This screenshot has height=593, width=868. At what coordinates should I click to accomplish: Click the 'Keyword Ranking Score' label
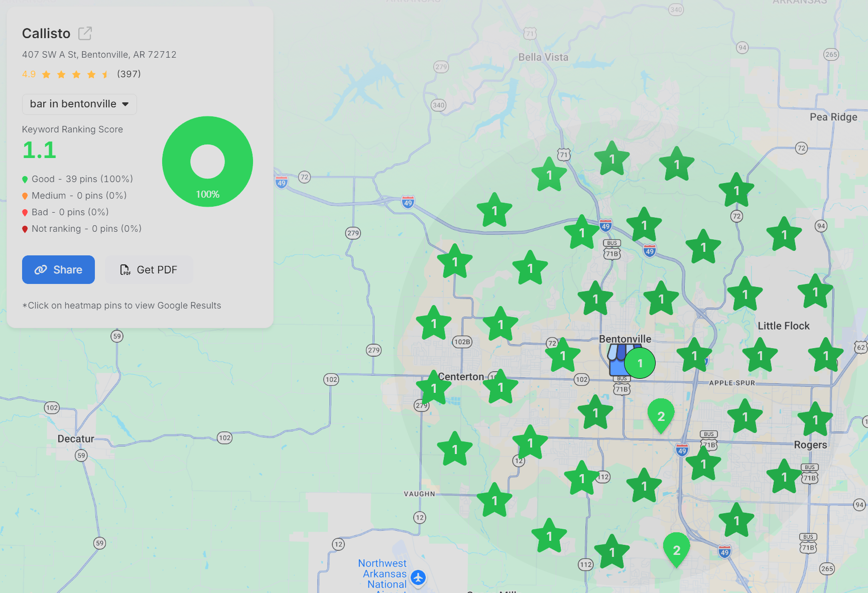click(x=72, y=129)
